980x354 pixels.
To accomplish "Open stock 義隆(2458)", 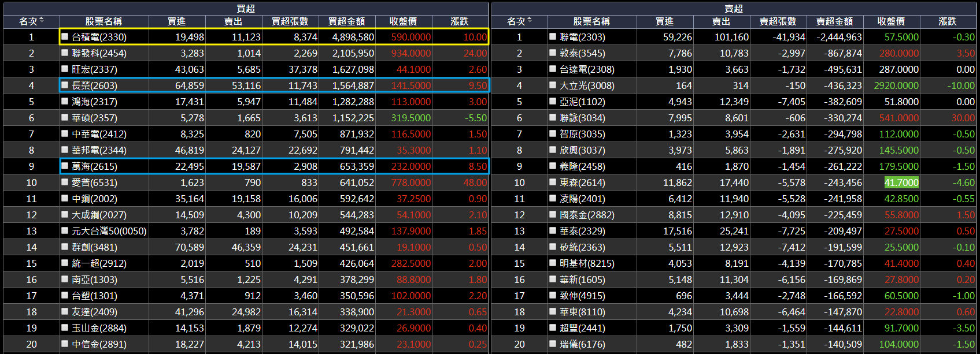I will pyautogui.click(x=582, y=166).
